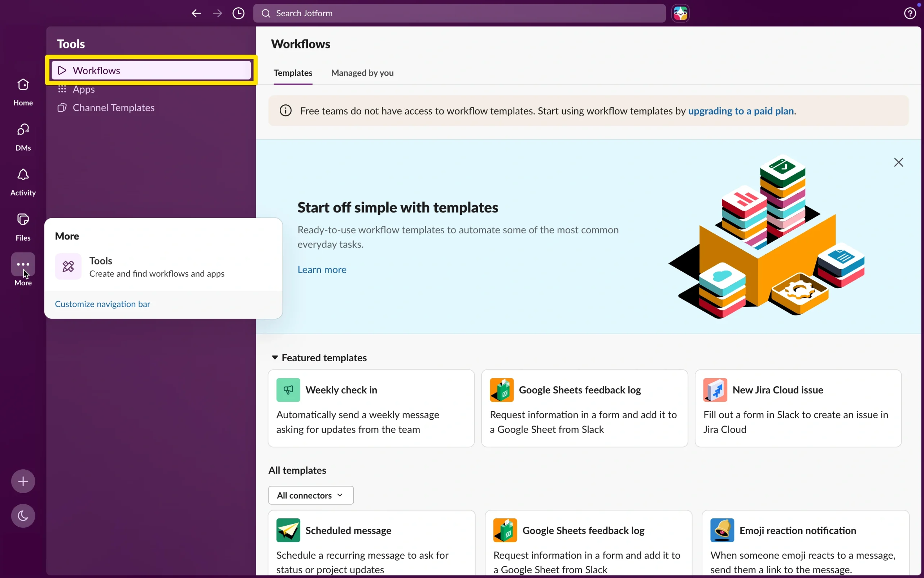Click the plus create button

coord(23,481)
